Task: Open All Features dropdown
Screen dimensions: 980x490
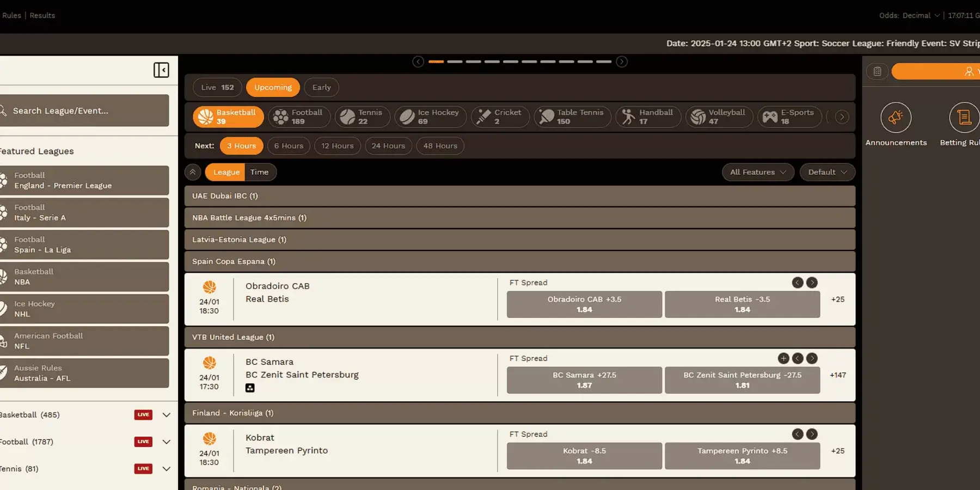Action: pyautogui.click(x=758, y=172)
